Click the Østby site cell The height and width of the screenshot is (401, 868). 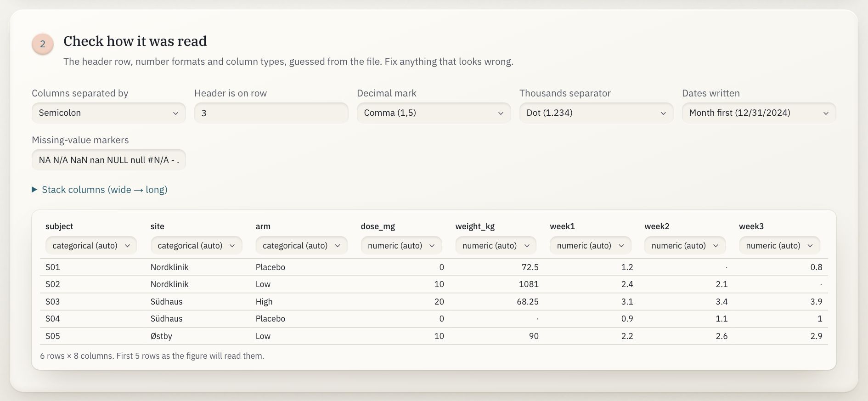161,336
